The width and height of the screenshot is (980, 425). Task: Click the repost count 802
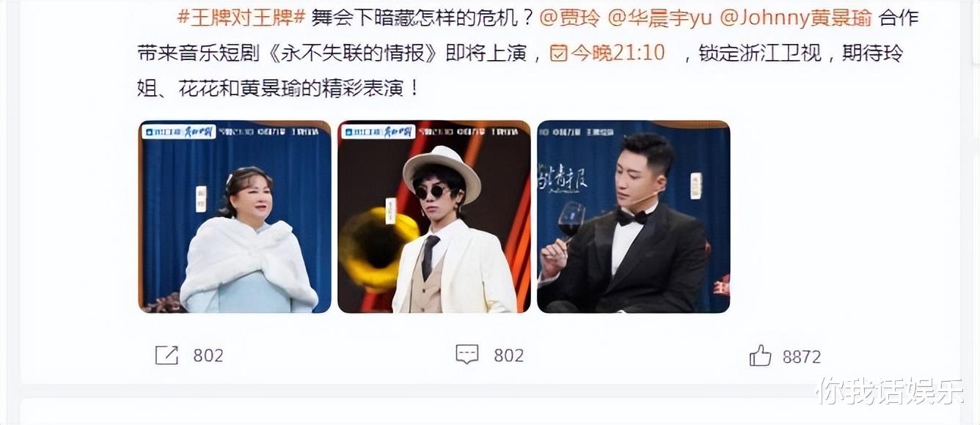click(208, 356)
